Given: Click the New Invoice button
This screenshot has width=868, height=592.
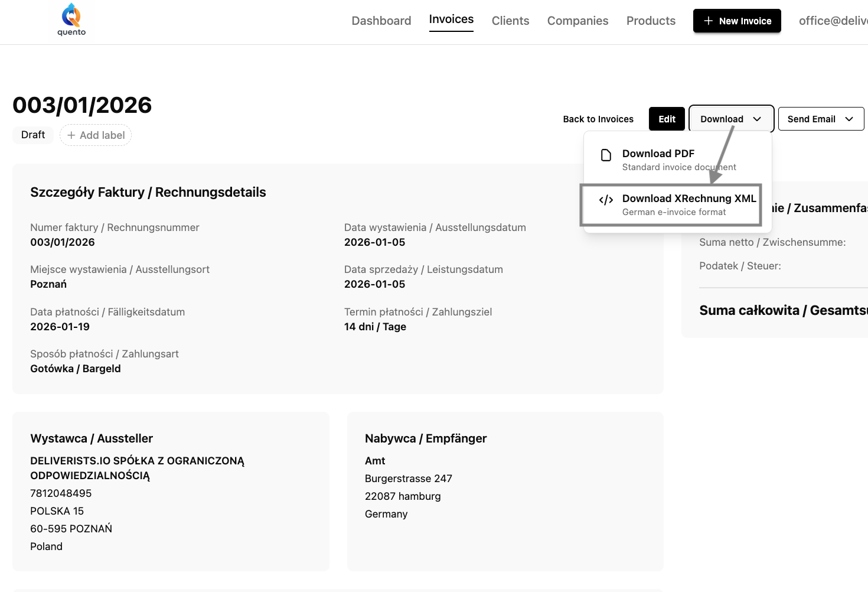Looking at the screenshot, I should pos(737,21).
